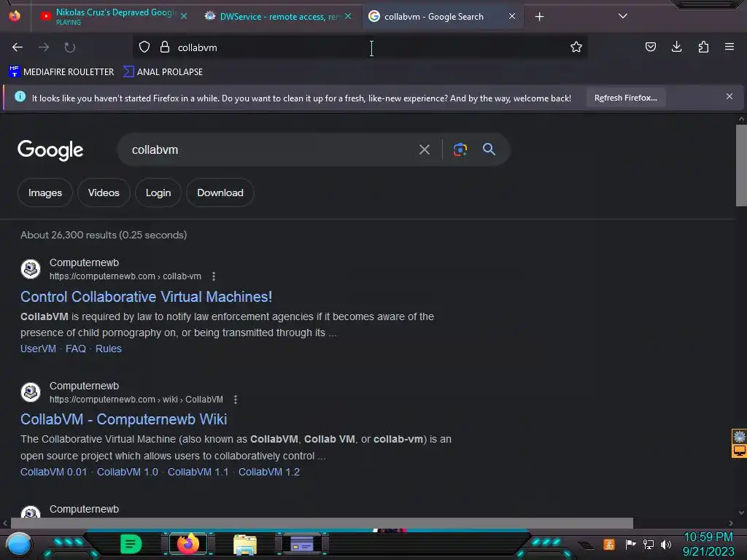
Task: Open the Pocket save icon
Action: tap(650, 47)
